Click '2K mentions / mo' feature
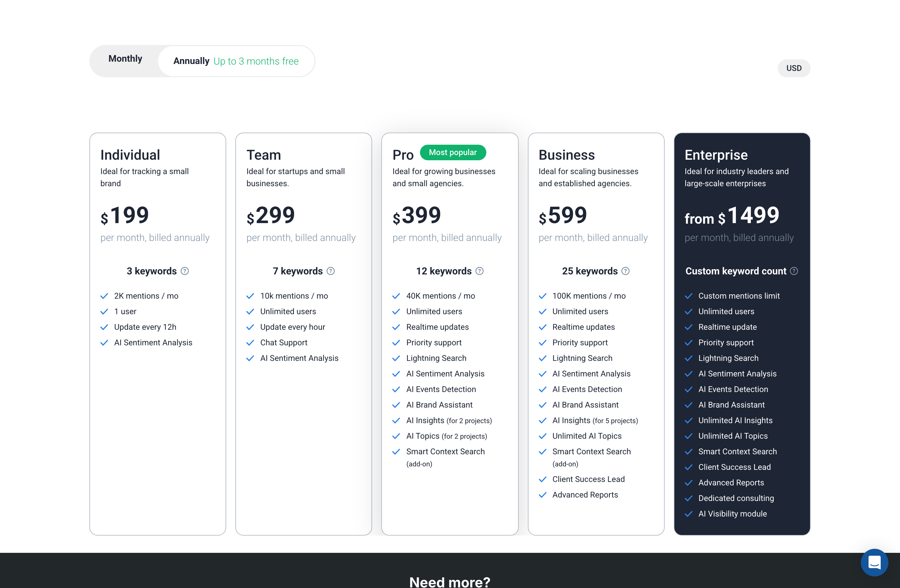This screenshot has width=900, height=588. pyautogui.click(x=146, y=296)
